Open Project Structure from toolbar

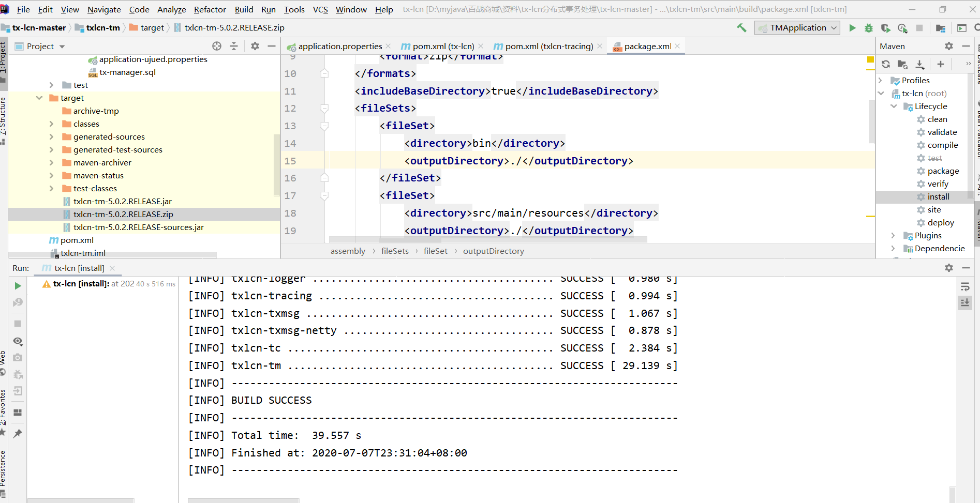941,28
